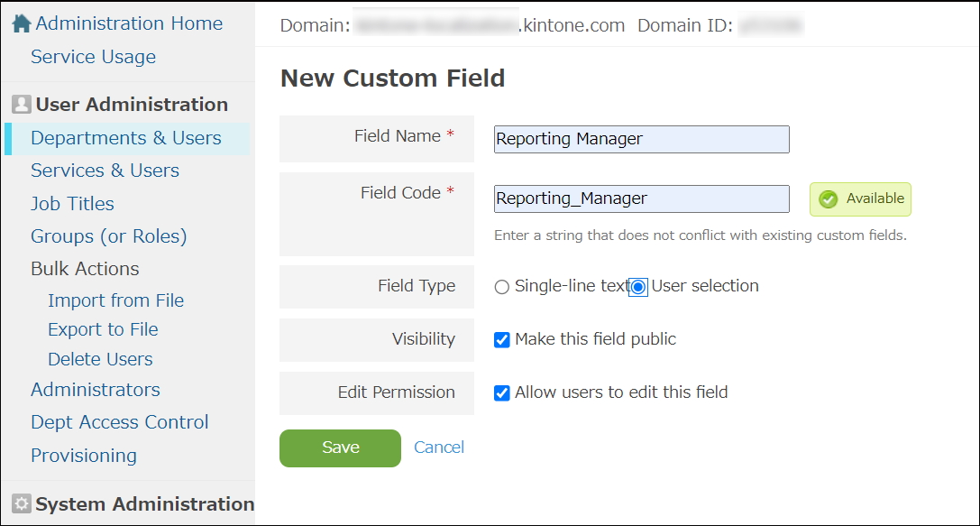Click the Field Name label
This screenshot has height=526, width=980.
(398, 135)
